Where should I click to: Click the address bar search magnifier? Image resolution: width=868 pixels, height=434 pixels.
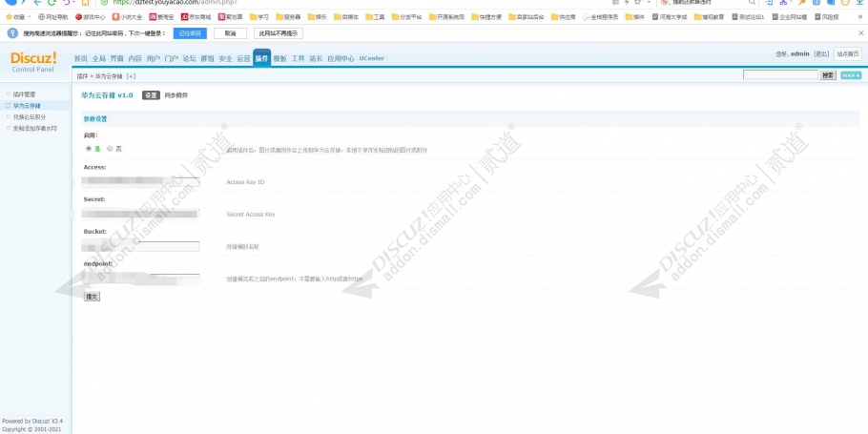(752, 2)
